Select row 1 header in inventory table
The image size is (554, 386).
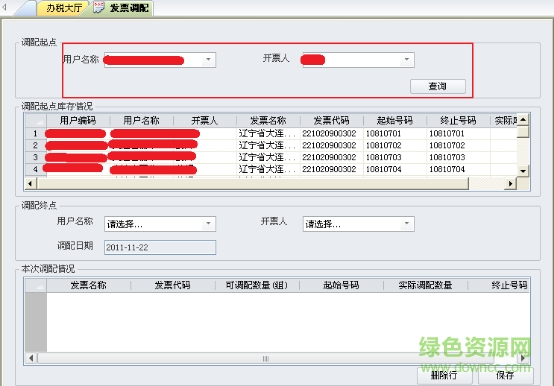(x=35, y=133)
